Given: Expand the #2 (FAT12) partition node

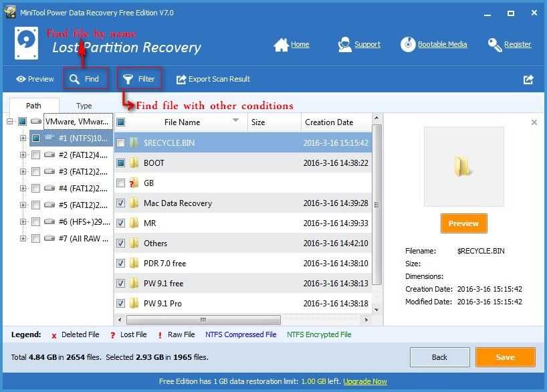Looking at the screenshot, I should click(23, 155).
